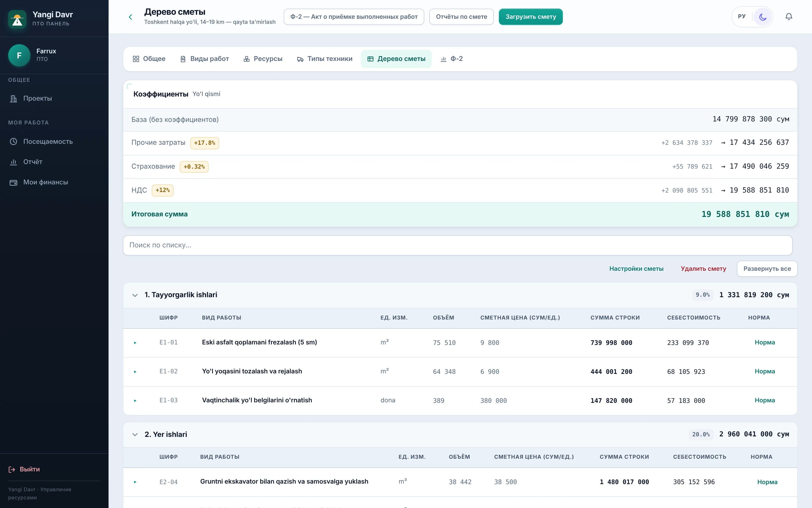Expand row E1-03 triangle
812x508 pixels.
pyautogui.click(x=135, y=401)
